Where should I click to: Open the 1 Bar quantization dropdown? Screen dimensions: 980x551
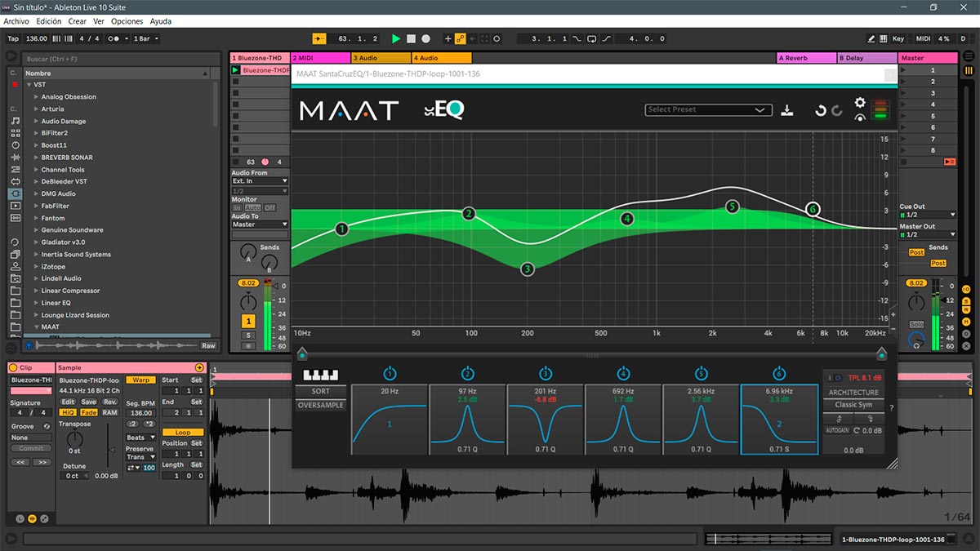click(x=145, y=38)
